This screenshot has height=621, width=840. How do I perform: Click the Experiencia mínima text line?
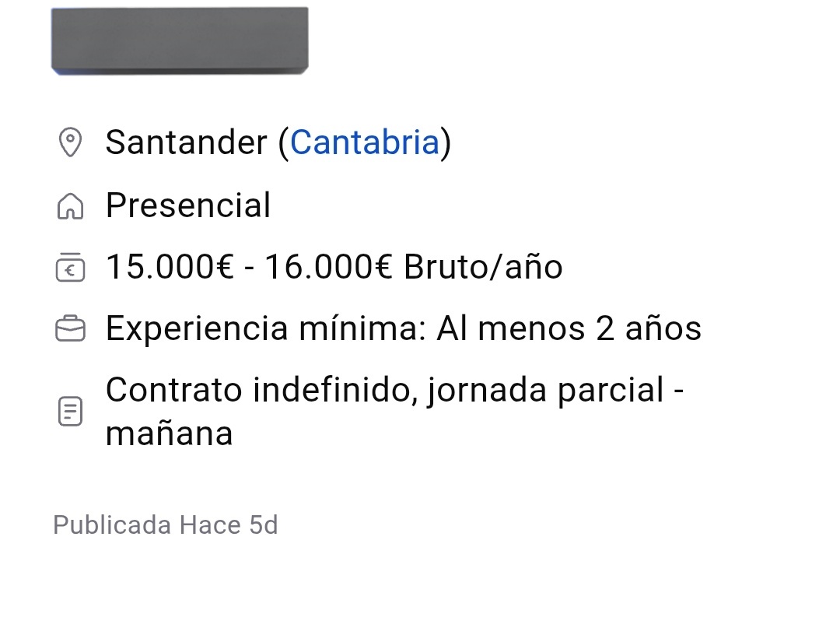[404, 328]
